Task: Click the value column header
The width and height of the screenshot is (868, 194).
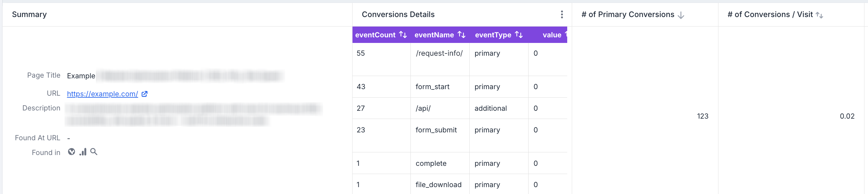Action: coord(552,35)
